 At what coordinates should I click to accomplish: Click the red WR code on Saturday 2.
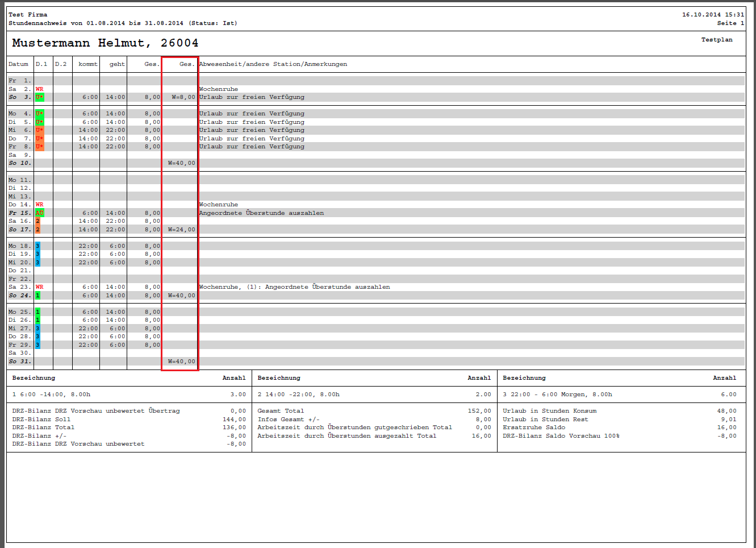[x=39, y=89]
